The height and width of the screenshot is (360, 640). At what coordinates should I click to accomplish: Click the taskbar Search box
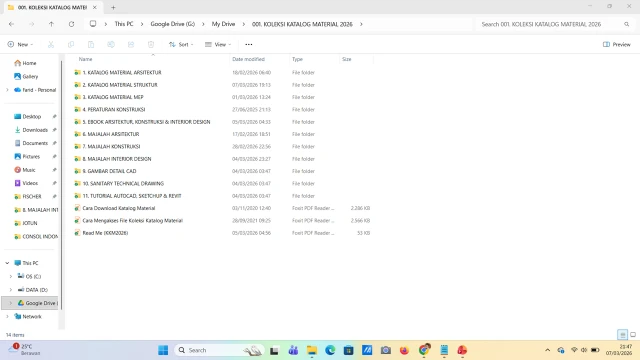click(219, 350)
